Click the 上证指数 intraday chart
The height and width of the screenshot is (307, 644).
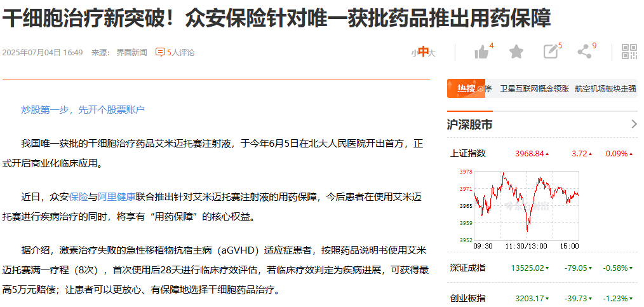(x=526, y=205)
